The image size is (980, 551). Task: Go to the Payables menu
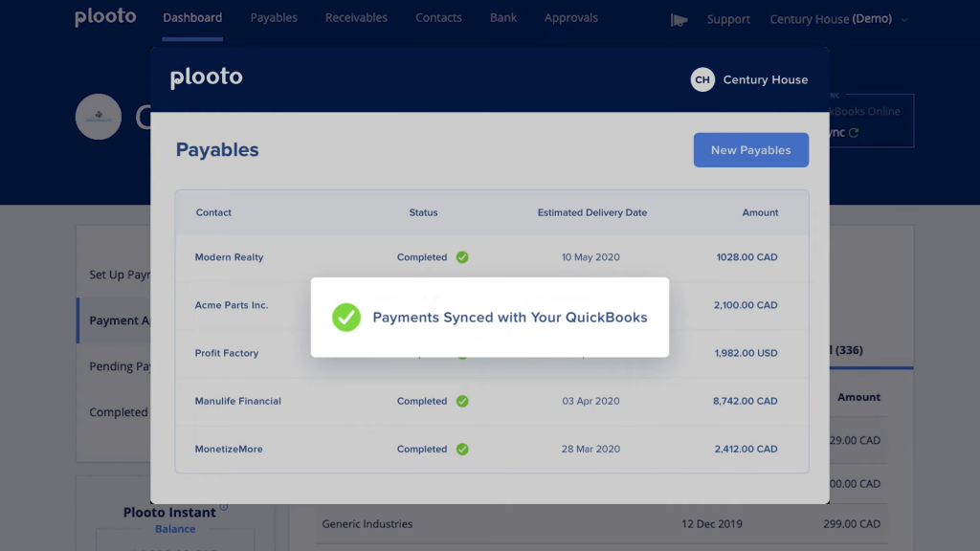pyautogui.click(x=274, y=17)
